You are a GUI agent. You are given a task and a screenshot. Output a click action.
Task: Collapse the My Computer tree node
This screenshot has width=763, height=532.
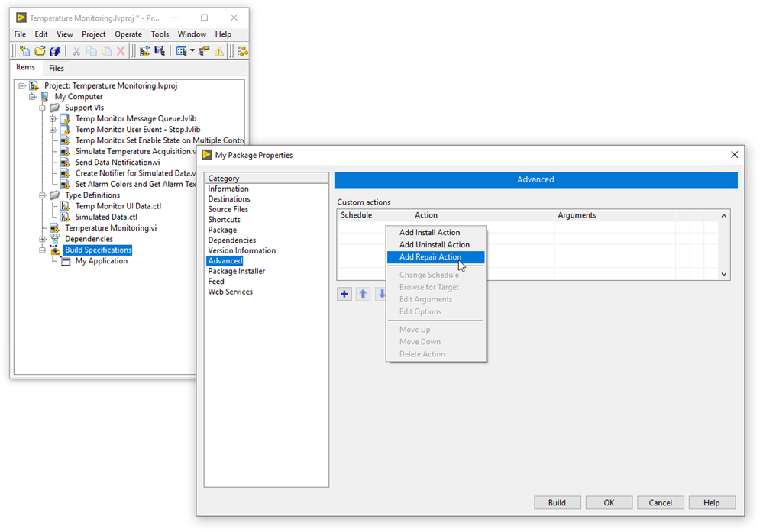coord(32,96)
